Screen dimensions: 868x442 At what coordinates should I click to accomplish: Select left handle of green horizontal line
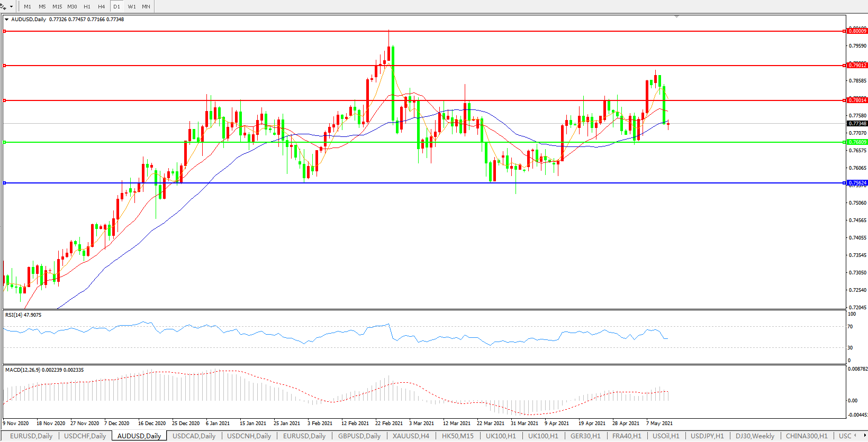[x=4, y=142]
